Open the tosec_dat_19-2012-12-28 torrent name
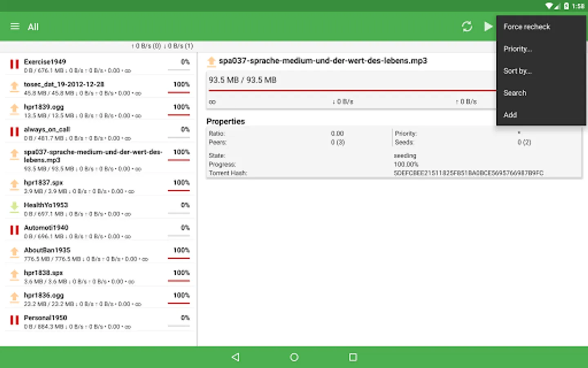This screenshot has height=368, width=588. click(x=64, y=84)
